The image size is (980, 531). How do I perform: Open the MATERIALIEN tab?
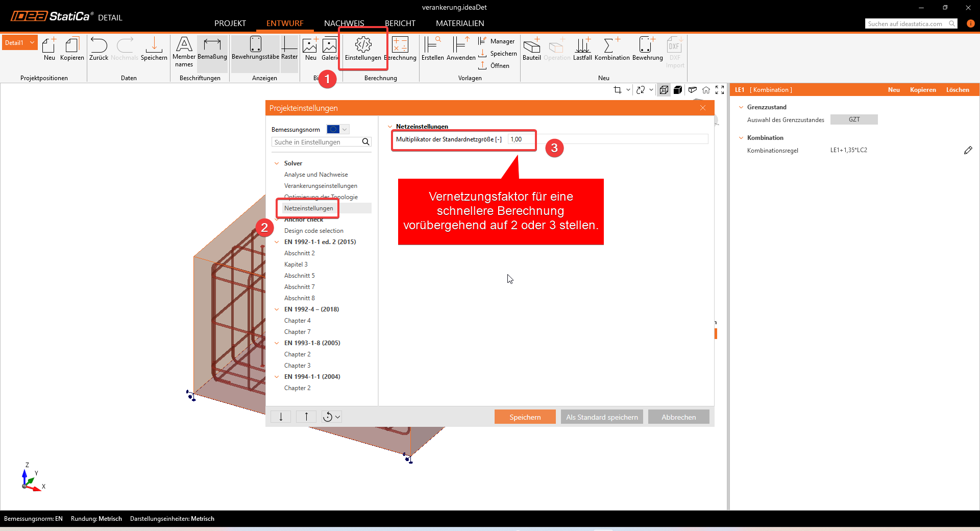[x=460, y=23]
